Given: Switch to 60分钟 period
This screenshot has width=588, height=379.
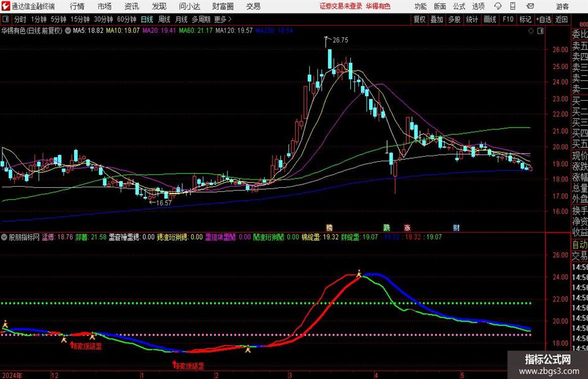Looking at the screenshot, I should click(127, 19).
